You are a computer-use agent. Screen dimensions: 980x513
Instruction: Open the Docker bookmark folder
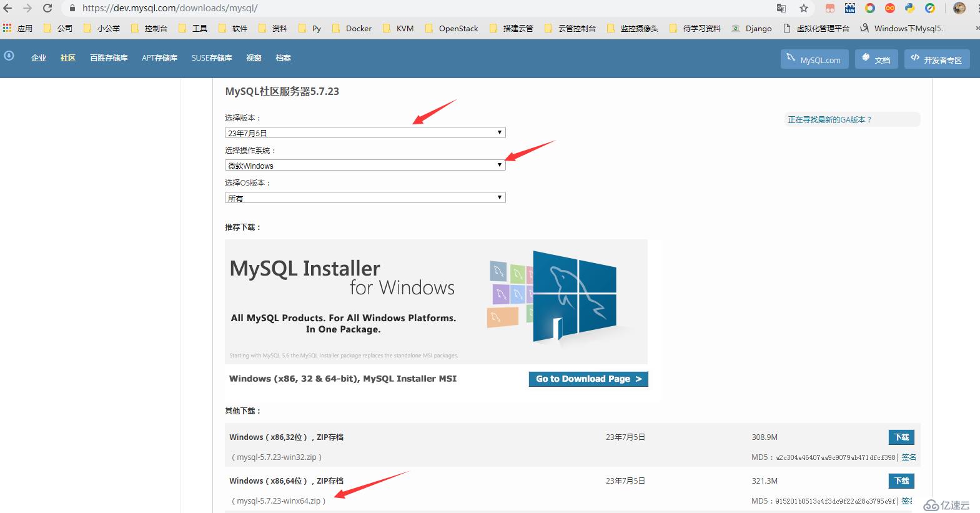coord(352,28)
